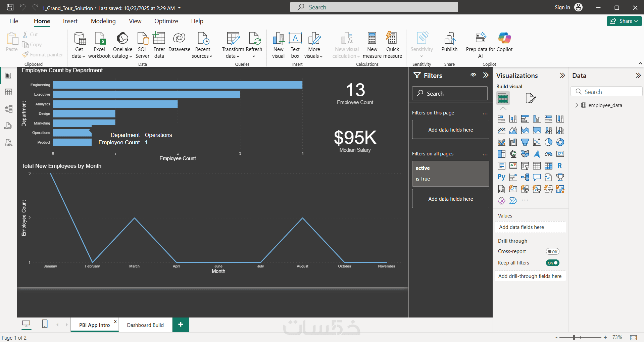This screenshot has width=644, height=342.
Task: Collapse the Visualizations pane
Action: 562,76
